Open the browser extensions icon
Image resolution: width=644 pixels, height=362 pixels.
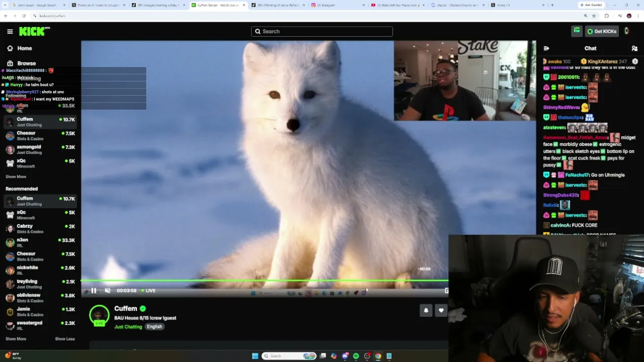[606, 16]
